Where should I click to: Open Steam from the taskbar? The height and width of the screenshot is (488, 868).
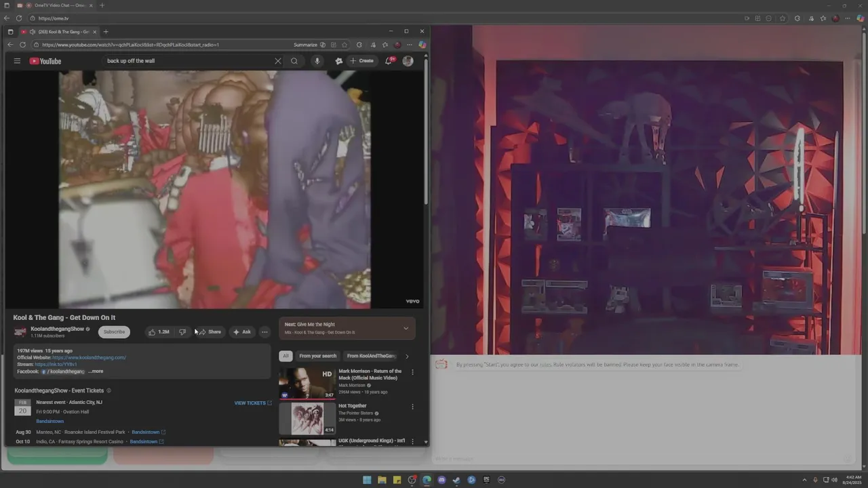click(456, 480)
